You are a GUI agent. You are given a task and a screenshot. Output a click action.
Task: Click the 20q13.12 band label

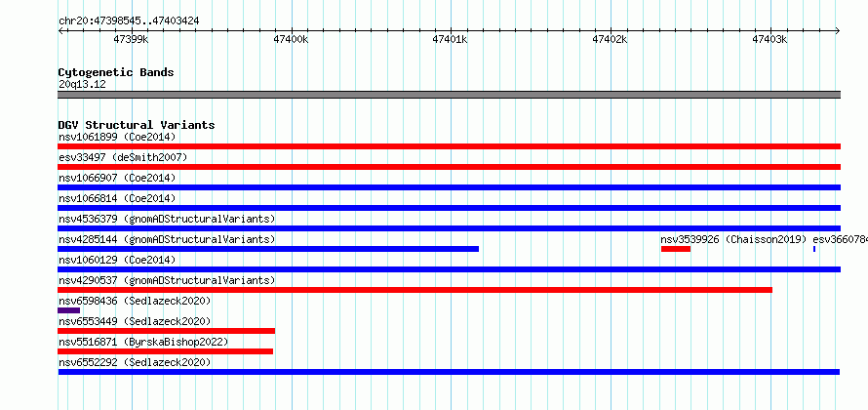82,85
